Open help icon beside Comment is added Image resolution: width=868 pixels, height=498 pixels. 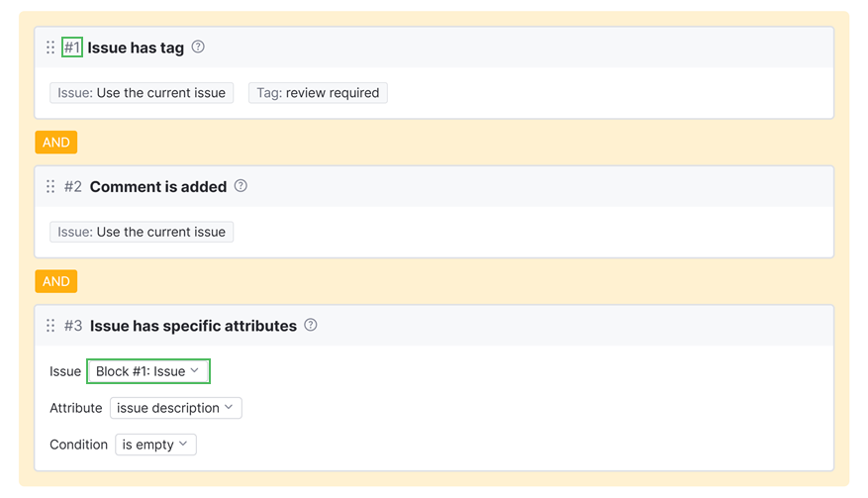click(x=241, y=185)
